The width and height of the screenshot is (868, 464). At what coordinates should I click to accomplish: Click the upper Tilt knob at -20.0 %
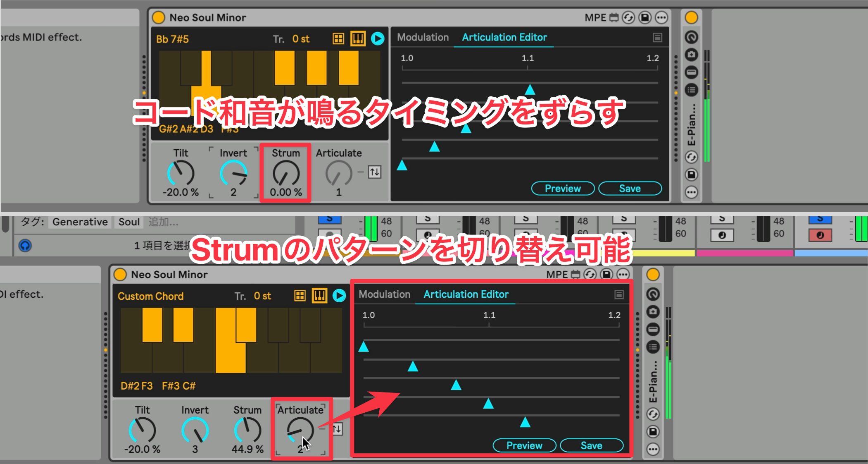point(181,173)
